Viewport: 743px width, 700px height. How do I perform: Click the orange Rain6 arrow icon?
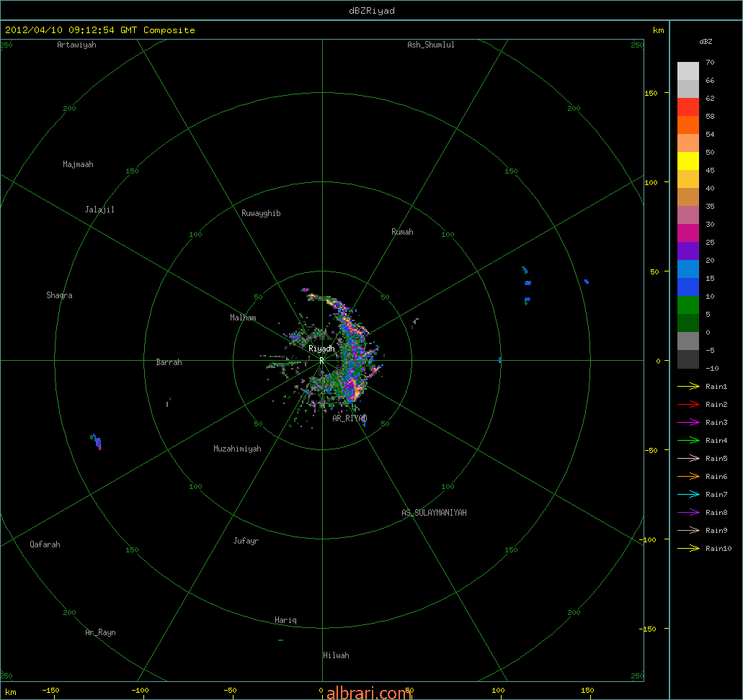(x=688, y=477)
